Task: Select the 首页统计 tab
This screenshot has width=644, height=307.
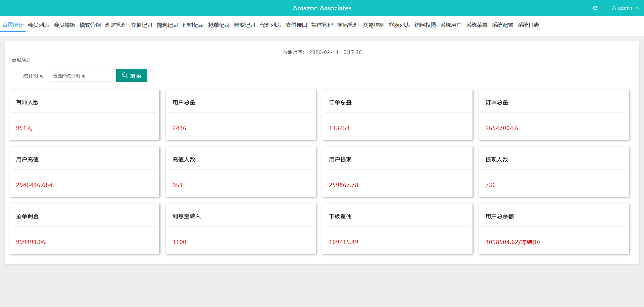Action: (13, 25)
